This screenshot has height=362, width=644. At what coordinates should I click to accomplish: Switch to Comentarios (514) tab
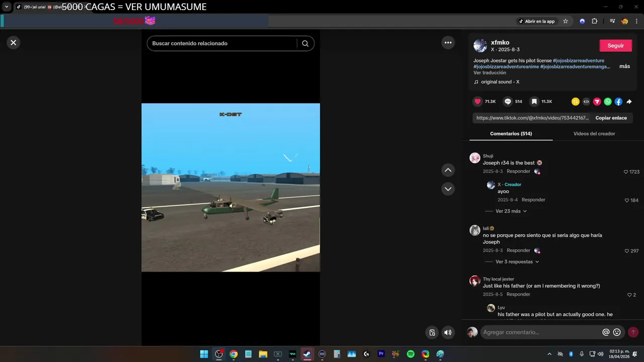point(511,134)
